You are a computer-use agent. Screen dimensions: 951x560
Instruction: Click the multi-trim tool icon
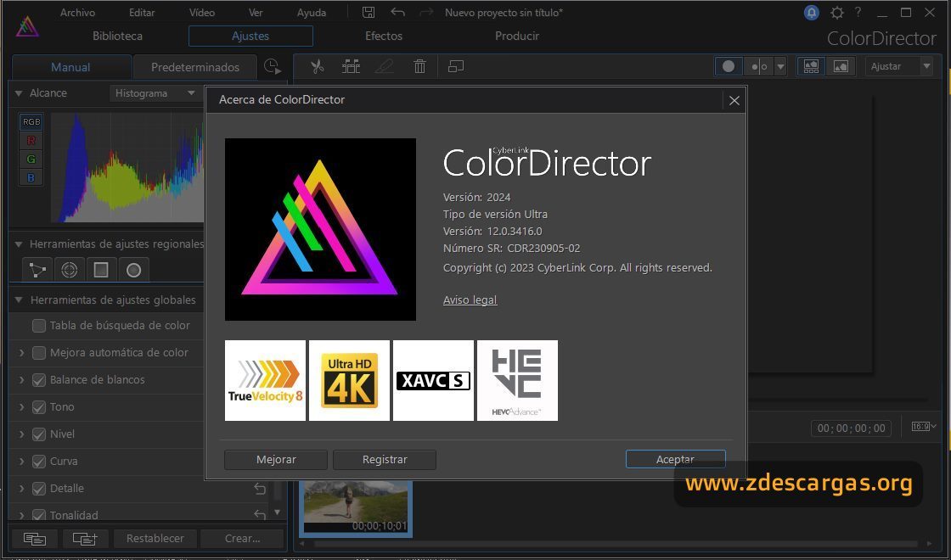pos(351,66)
